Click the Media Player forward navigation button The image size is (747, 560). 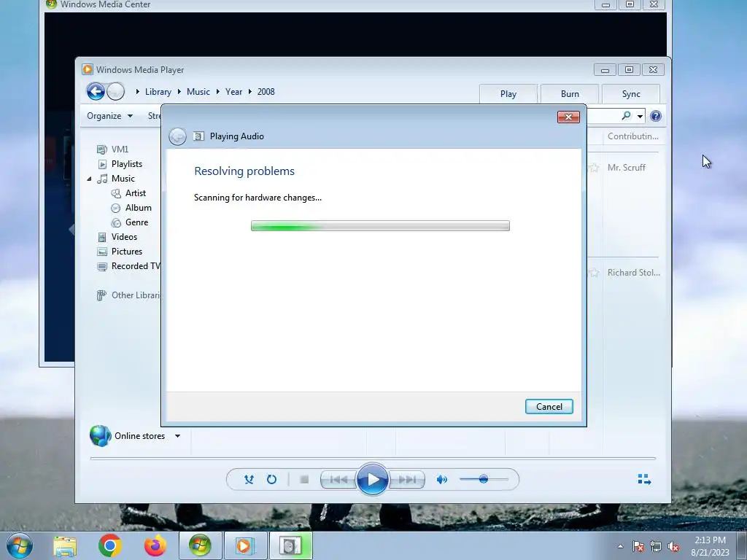pos(115,91)
